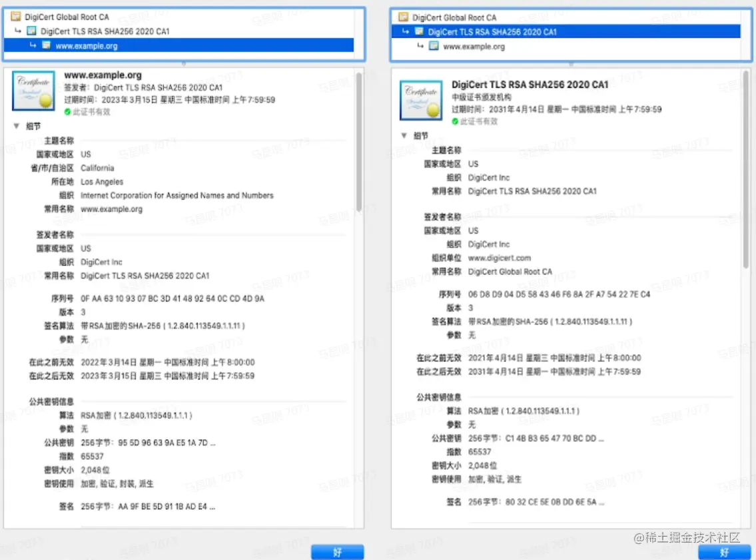Click large certificate thumbnail for DigiCert CA1
This screenshot has height=560, width=756.
(421, 101)
